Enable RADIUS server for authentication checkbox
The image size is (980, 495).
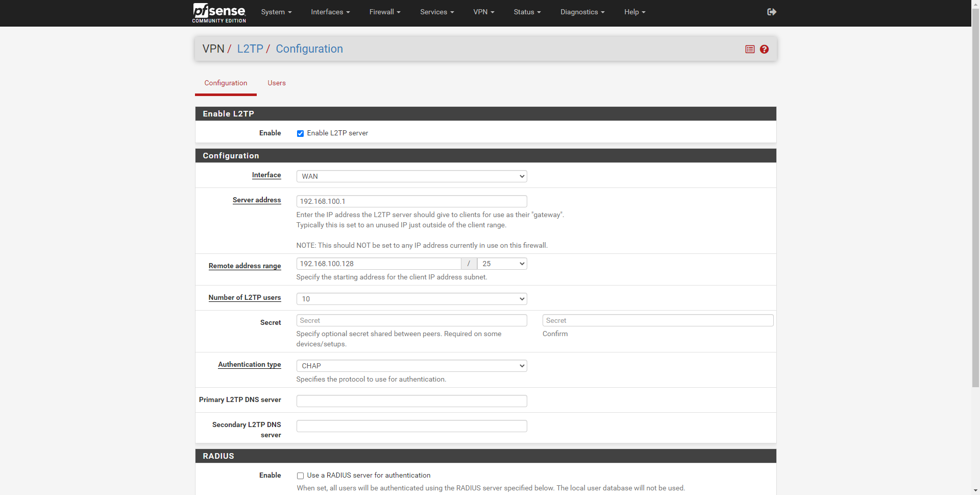300,476
